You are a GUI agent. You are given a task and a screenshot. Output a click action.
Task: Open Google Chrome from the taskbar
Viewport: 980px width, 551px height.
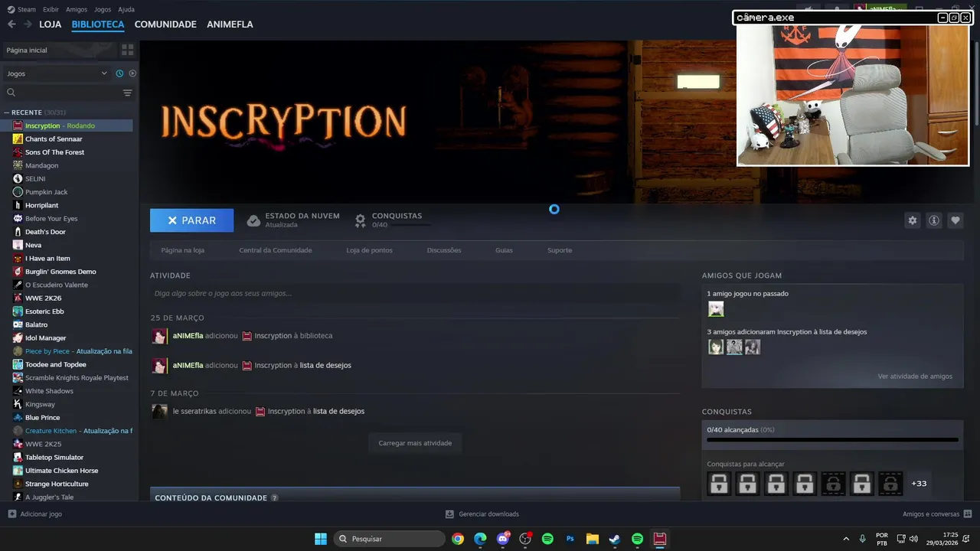click(x=458, y=539)
